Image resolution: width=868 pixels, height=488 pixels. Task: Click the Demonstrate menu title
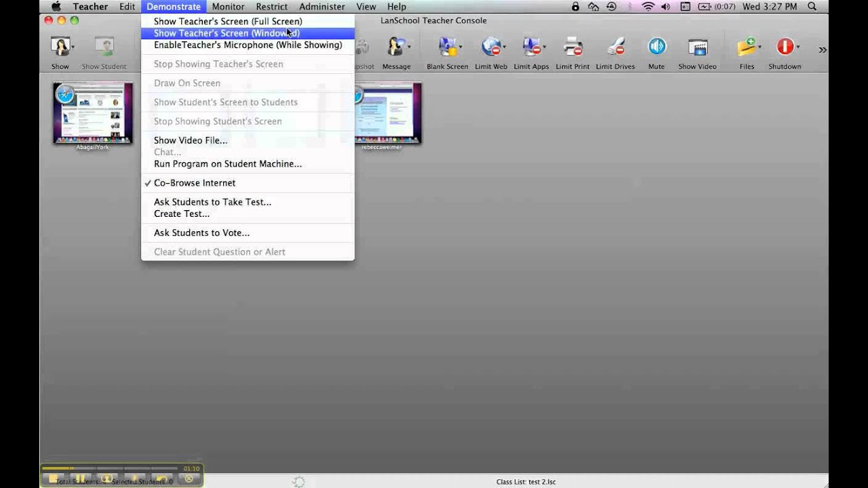(x=174, y=6)
